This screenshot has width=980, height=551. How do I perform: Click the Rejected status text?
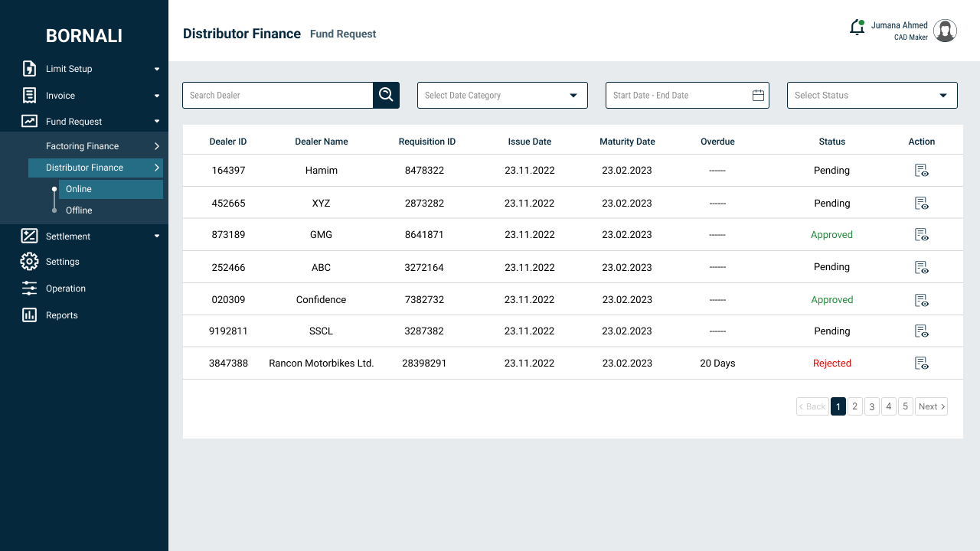click(832, 364)
